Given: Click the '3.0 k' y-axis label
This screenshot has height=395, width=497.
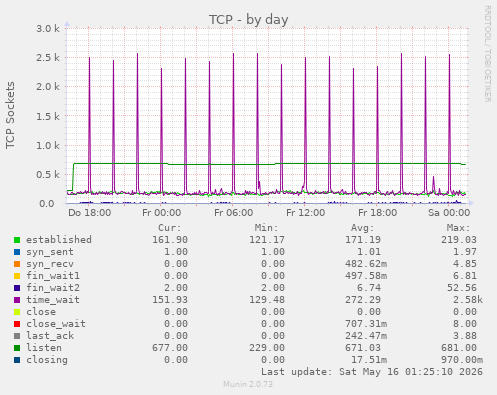Looking at the screenshot, I should 48,29.
